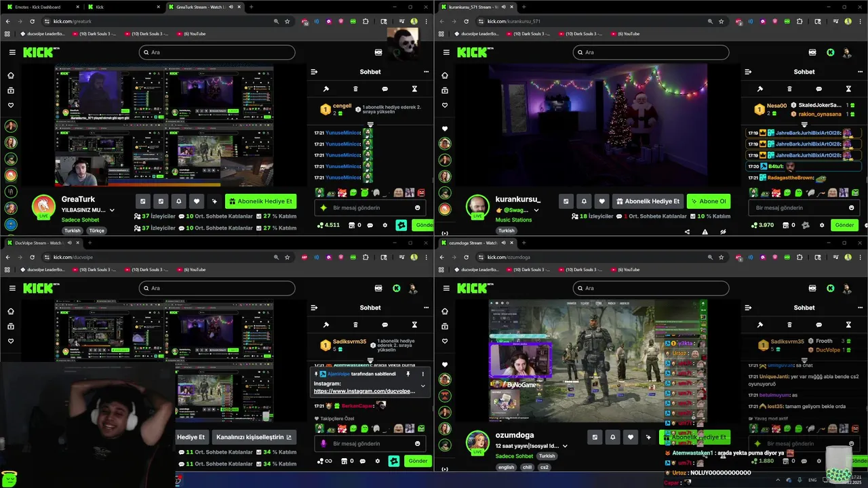This screenshot has height=488, width=868.
Task: Mute the GreaTurk Stream browser tab audio
Action: tap(231, 7)
